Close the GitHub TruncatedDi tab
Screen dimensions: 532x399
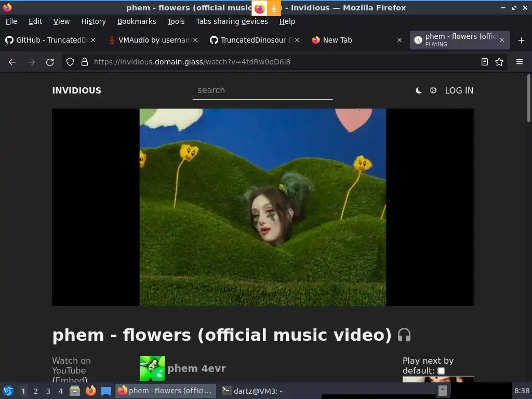93,40
